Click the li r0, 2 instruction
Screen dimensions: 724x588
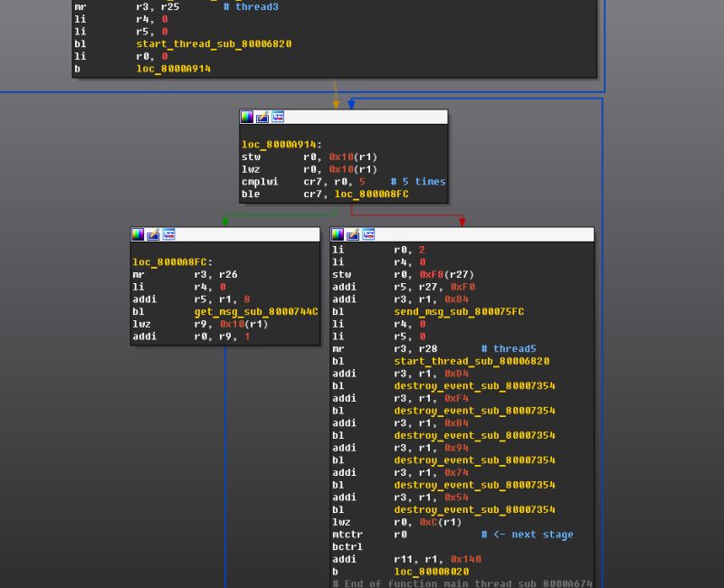pyautogui.click(x=378, y=250)
